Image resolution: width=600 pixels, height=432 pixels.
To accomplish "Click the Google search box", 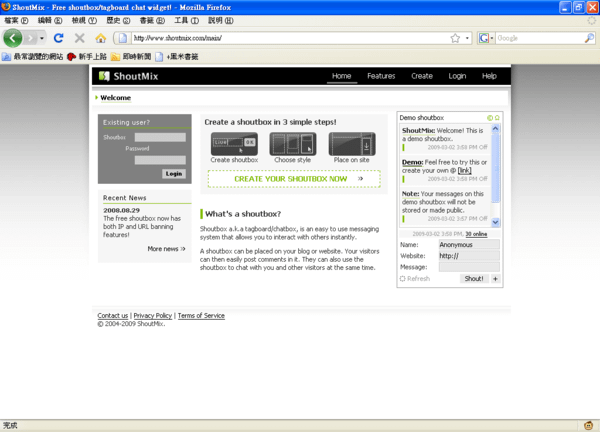I will pyautogui.click(x=540, y=38).
